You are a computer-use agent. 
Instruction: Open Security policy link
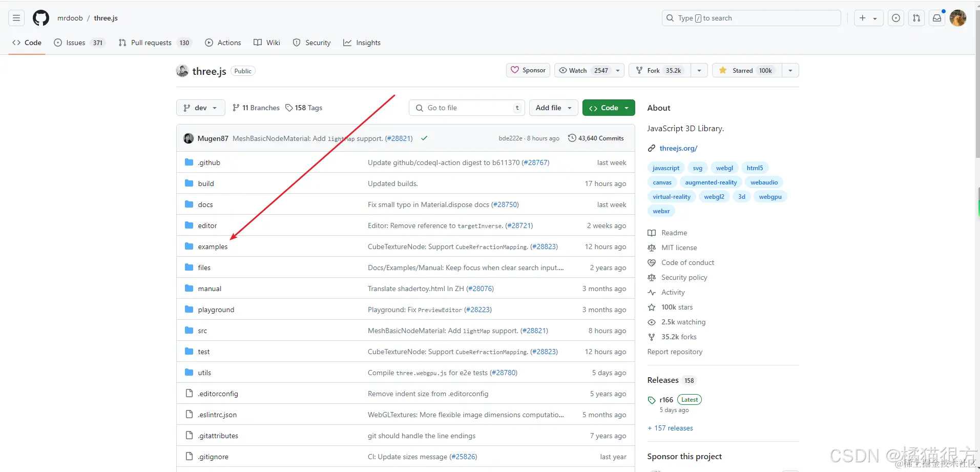point(684,277)
